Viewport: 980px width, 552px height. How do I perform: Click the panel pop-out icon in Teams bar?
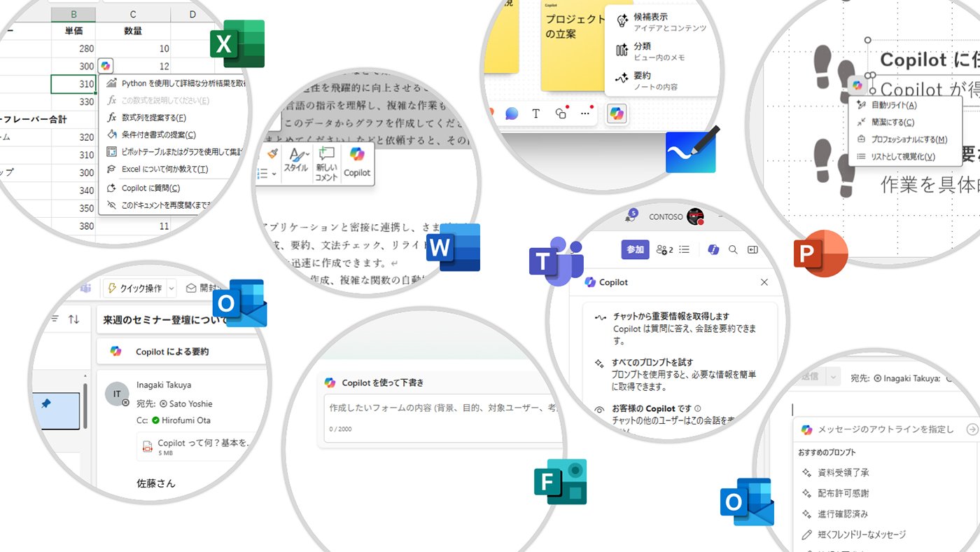click(x=752, y=249)
